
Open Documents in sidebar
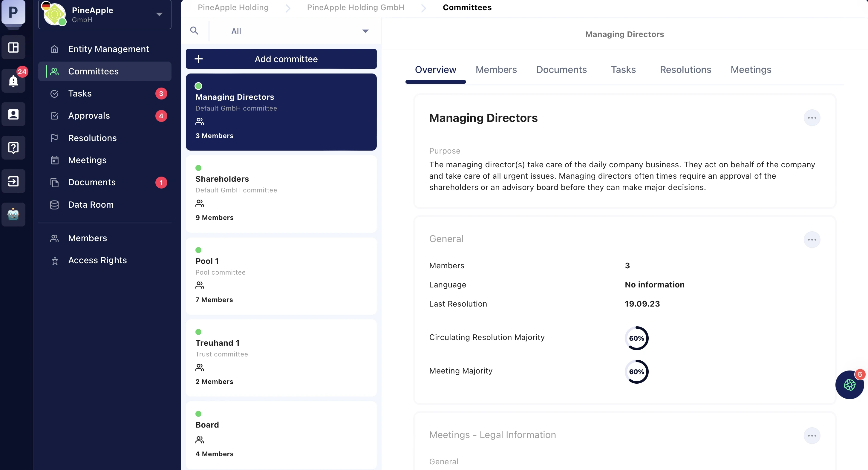click(105, 183)
